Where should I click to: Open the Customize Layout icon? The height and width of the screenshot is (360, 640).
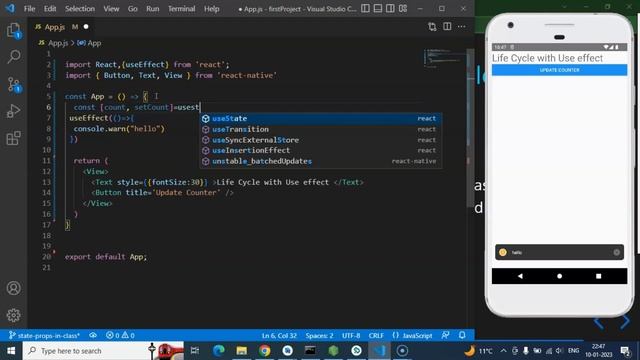403,8
